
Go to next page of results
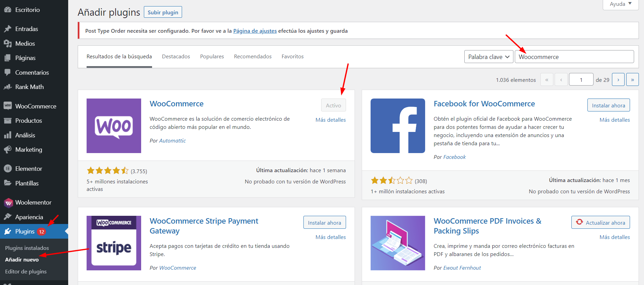618,80
